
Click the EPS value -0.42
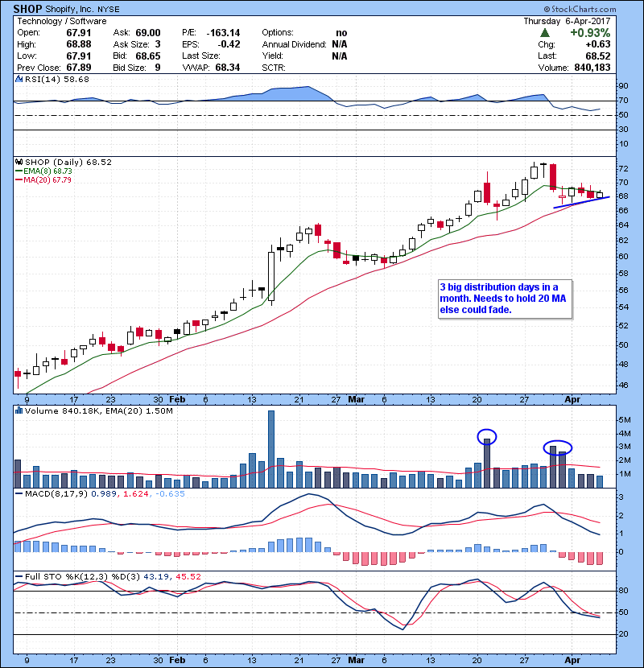tap(229, 44)
